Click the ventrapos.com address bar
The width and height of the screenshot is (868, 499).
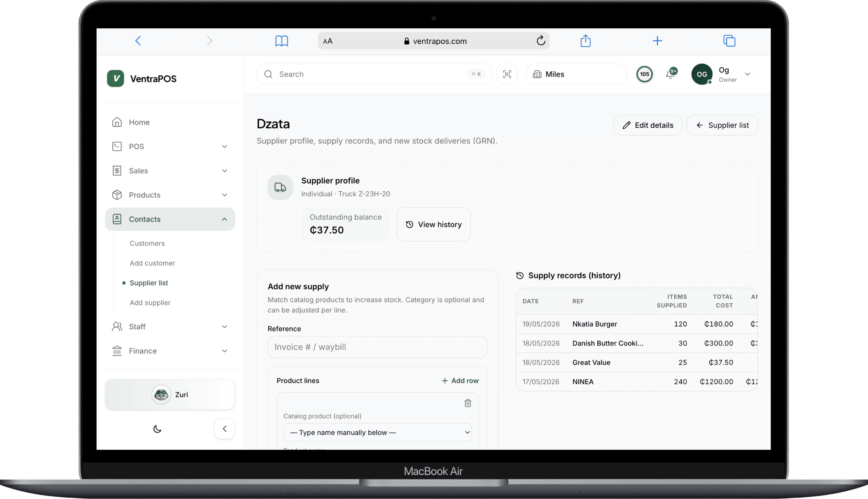(x=433, y=41)
